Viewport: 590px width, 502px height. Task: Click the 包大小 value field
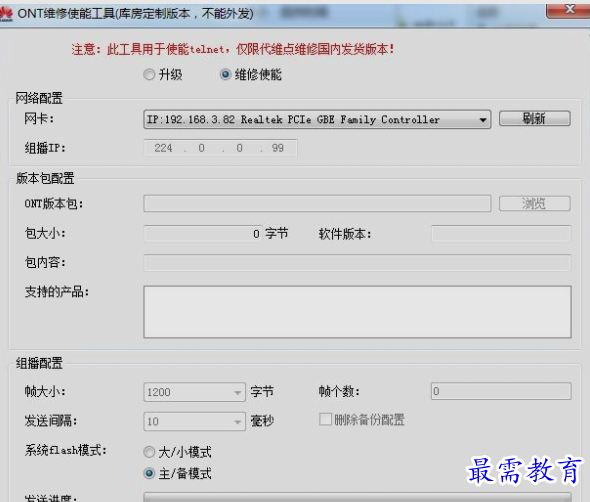[202, 234]
